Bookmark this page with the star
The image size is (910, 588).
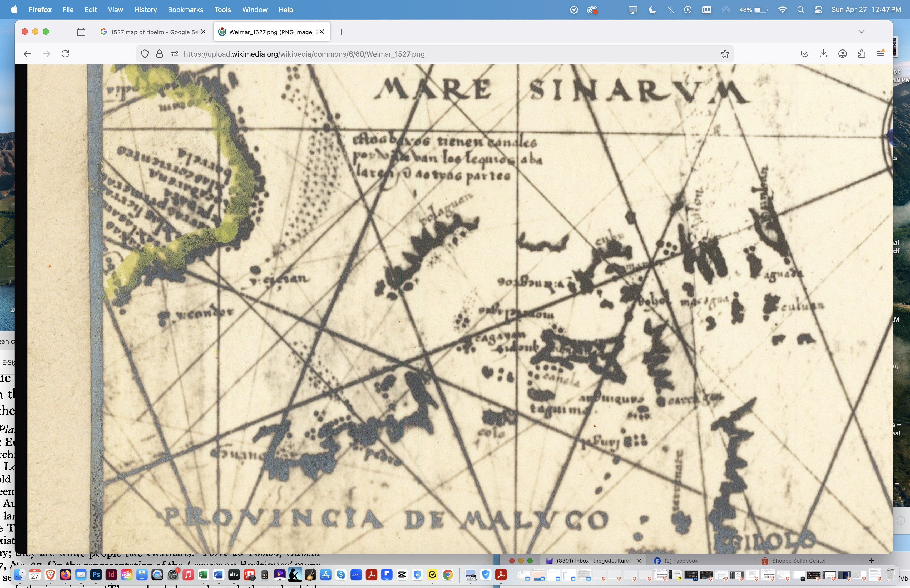pos(725,54)
